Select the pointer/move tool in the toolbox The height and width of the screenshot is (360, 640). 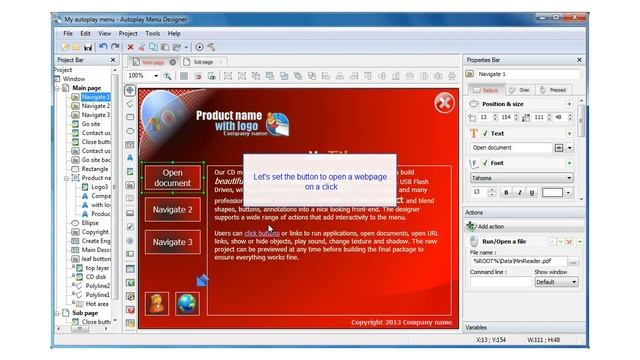pos(130,90)
